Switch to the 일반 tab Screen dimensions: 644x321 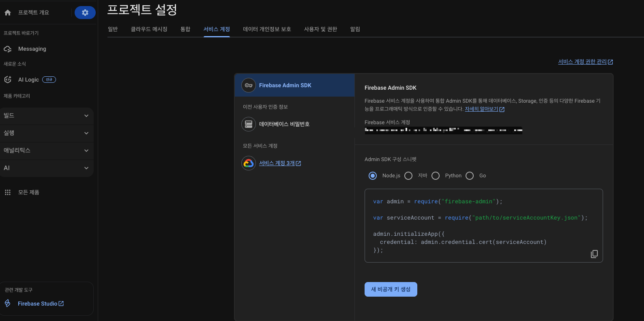coord(113,29)
